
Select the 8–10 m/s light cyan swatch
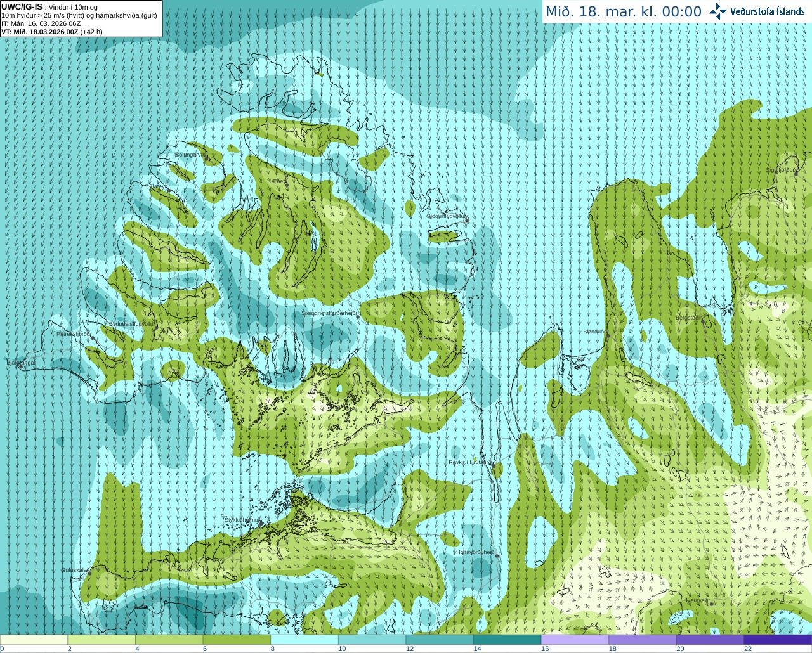(x=304, y=639)
